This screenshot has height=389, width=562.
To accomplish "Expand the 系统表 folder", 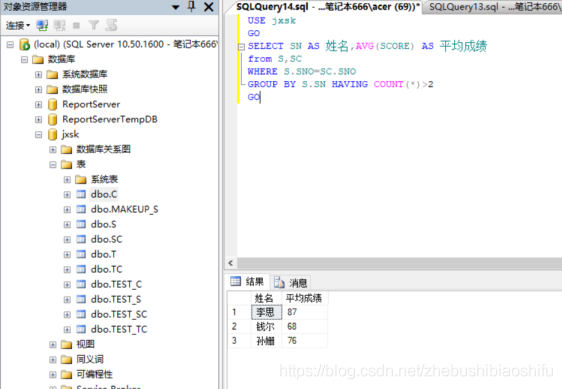I will click(67, 180).
